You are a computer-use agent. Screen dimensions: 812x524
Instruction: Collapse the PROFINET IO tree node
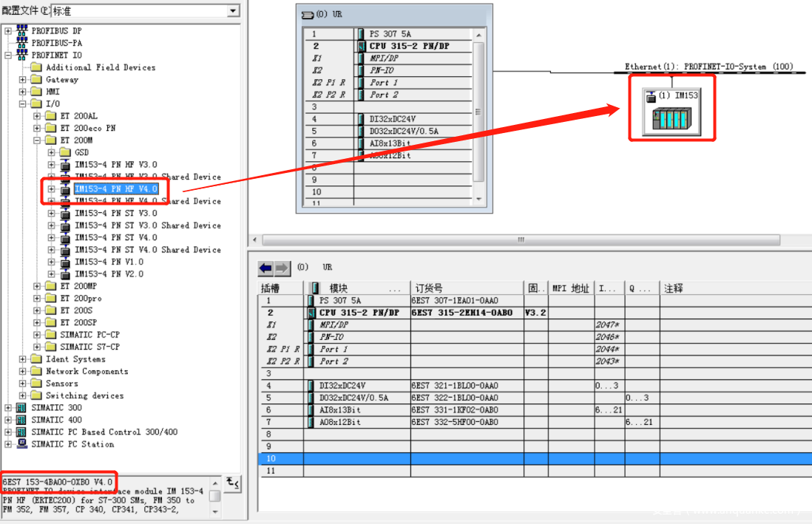(x=8, y=55)
